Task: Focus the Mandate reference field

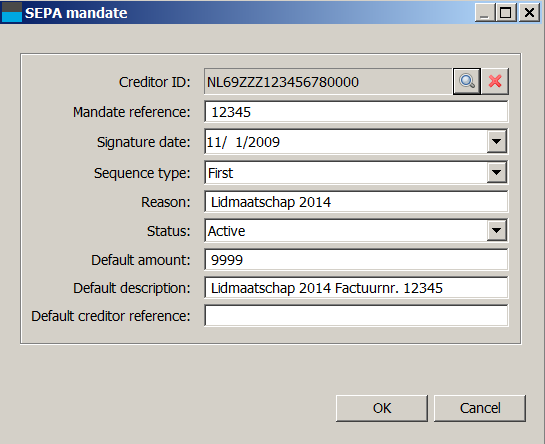Action: (356, 112)
